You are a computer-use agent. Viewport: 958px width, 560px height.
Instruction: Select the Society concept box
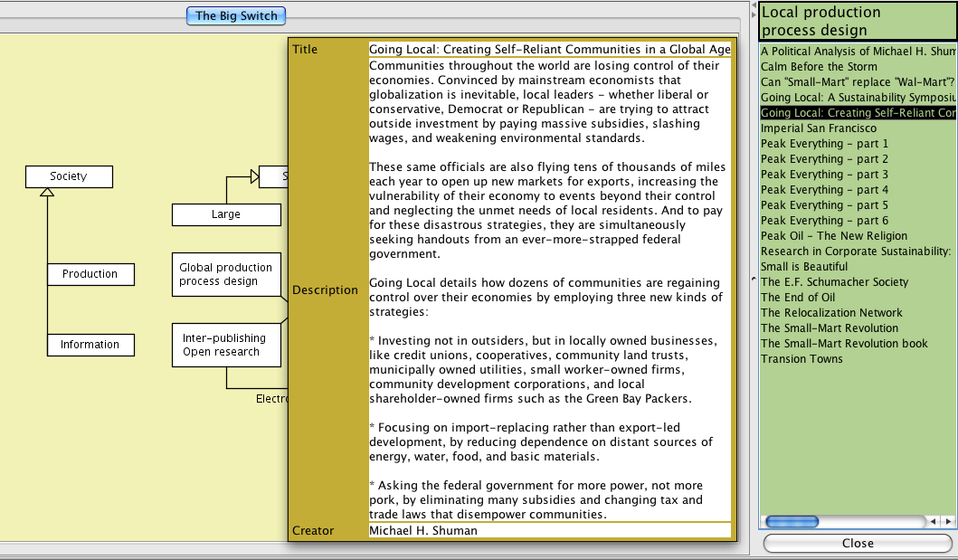point(69,176)
